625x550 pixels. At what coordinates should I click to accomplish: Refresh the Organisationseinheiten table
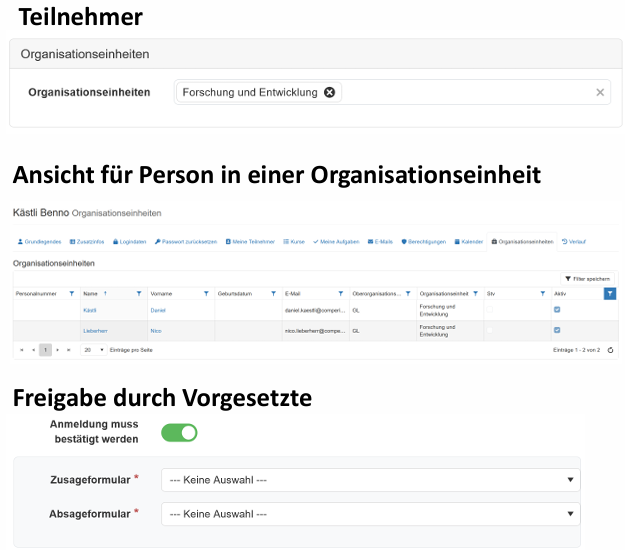[610, 350]
